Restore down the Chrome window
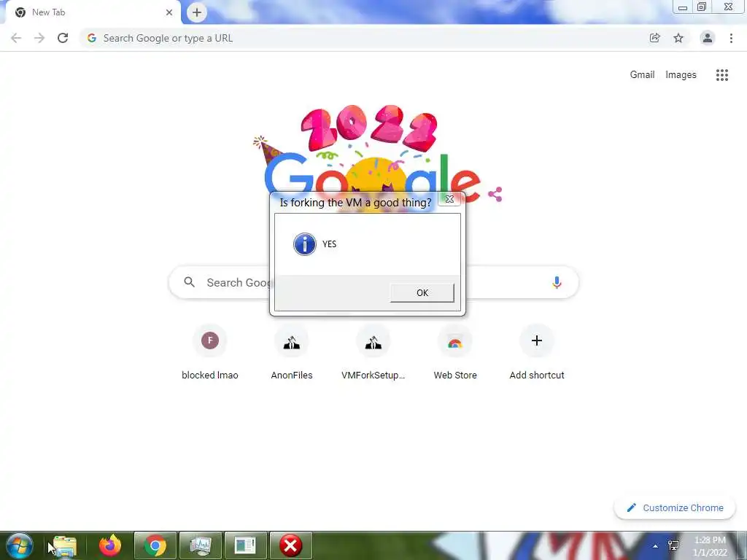Screen dimensions: 747x560 click(702, 7)
